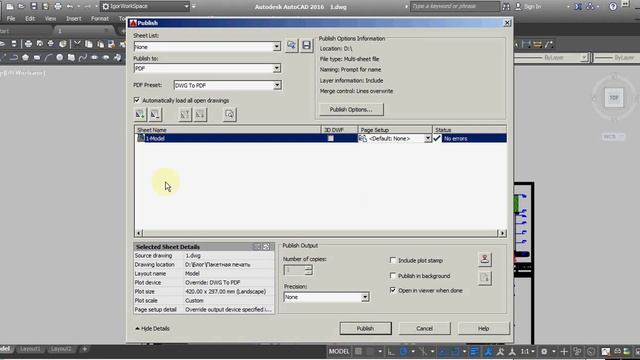Open the View menu
This screenshot has width=640, height=360.
click(x=50, y=19)
